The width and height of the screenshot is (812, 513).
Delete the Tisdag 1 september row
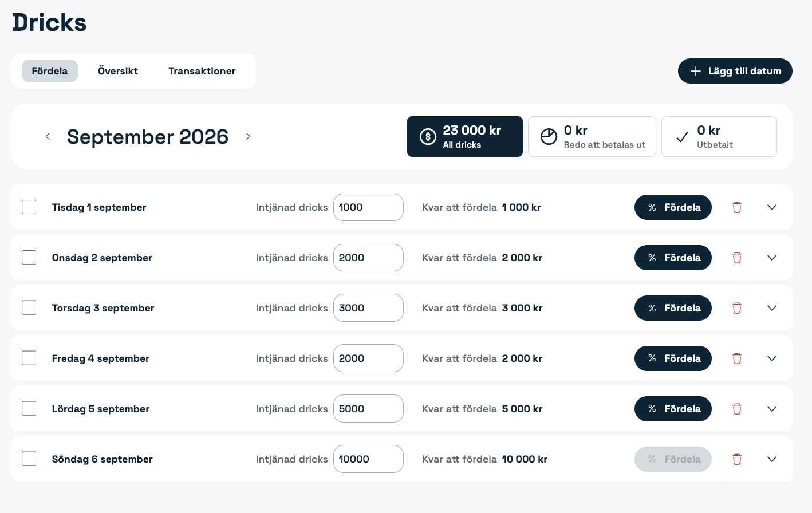(x=737, y=207)
